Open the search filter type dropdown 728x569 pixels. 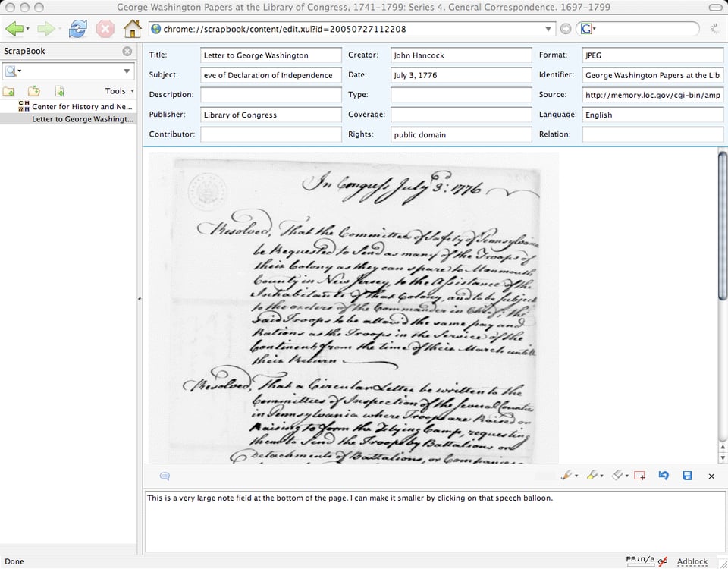pos(20,71)
